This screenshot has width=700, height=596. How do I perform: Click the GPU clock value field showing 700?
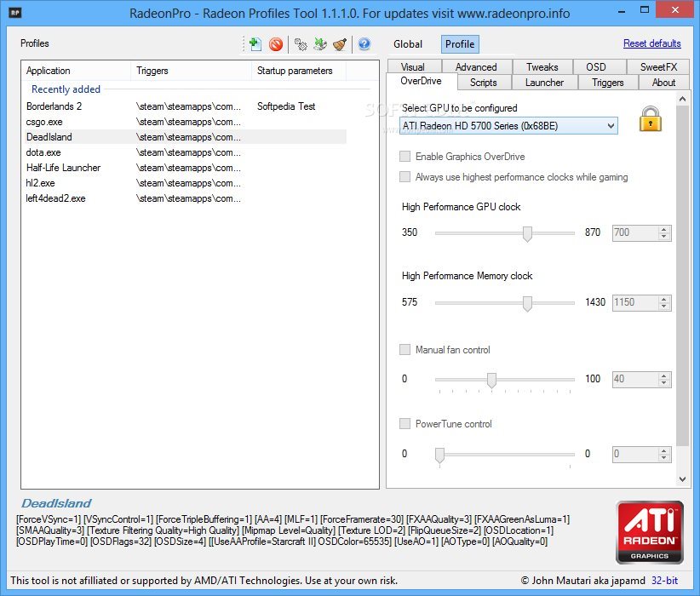coord(634,232)
